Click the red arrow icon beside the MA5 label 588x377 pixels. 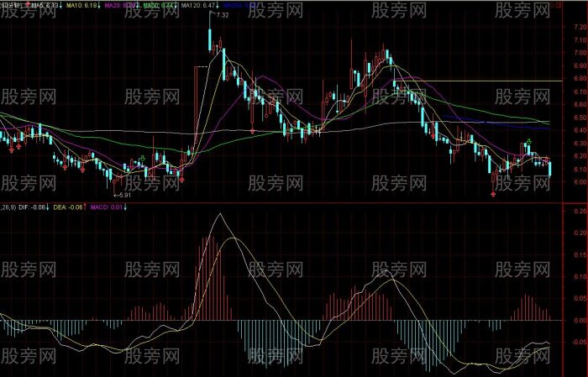point(28,4)
